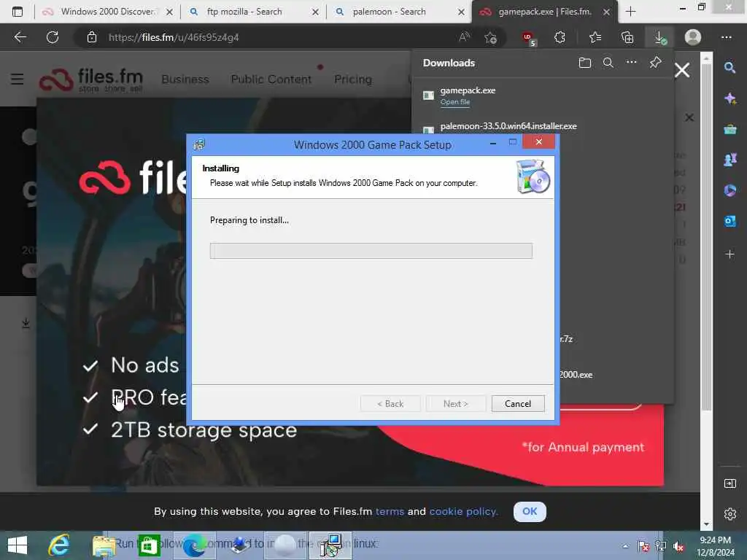Switch to palemoon - Search tab
This screenshot has width=747, height=560.
tap(398, 12)
